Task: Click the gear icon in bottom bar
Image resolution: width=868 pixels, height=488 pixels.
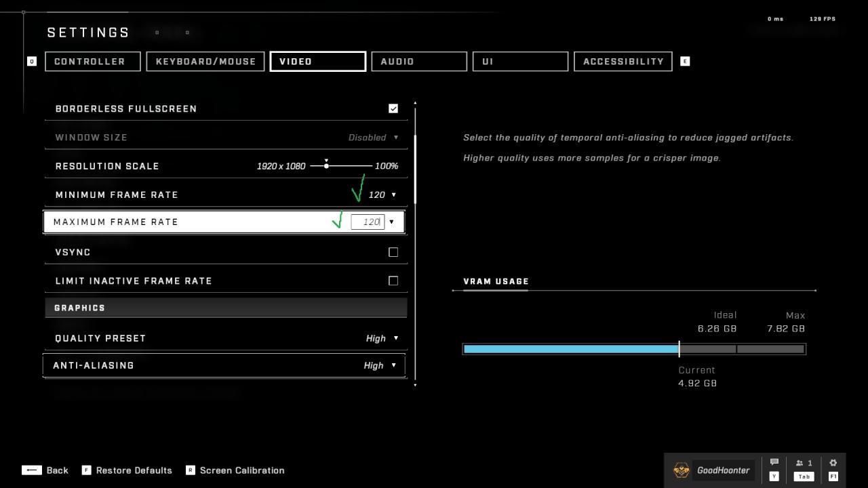Action: [833, 463]
